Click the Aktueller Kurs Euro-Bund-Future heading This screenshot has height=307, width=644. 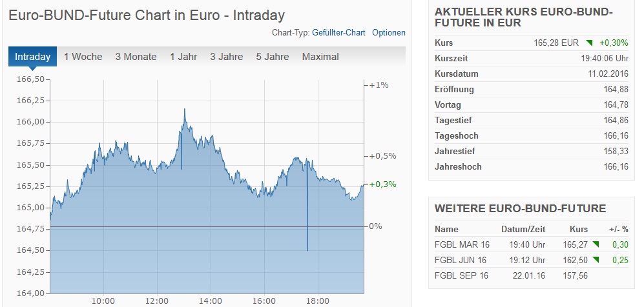pyautogui.click(x=524, y=17)
